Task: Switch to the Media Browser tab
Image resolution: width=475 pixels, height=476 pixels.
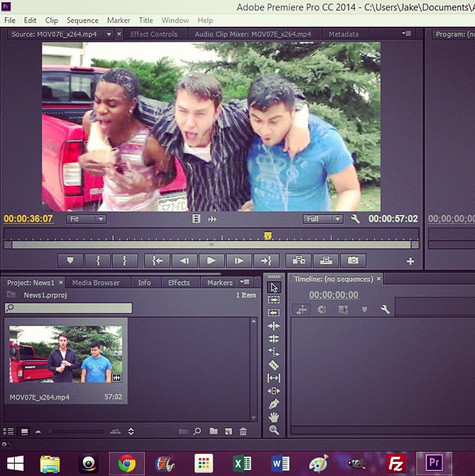Action: tap(96, 283)
